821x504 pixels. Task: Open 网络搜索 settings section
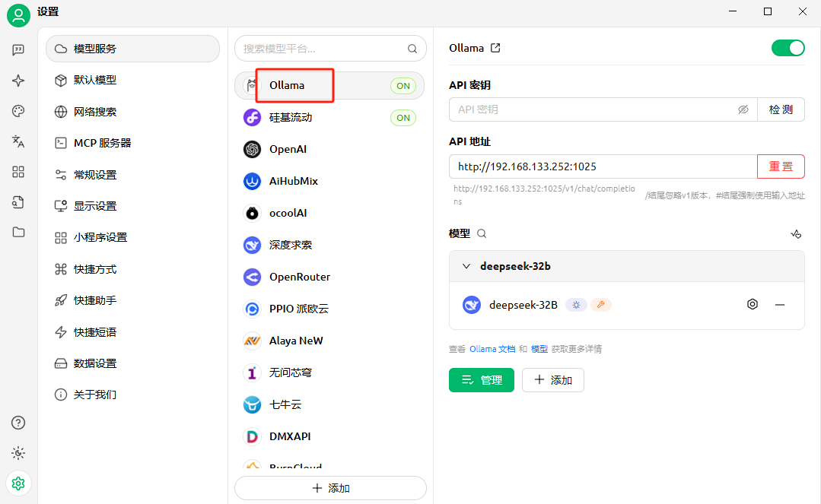(x=132, y=112)
